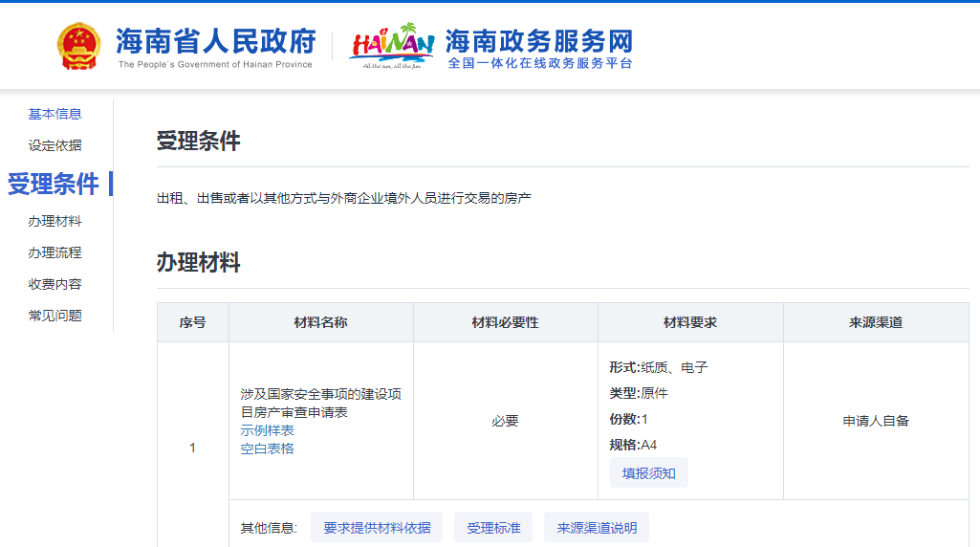Screen dimensions: 980x547
Task: Go to 基本信息 in sidebar
Action: 55,114
